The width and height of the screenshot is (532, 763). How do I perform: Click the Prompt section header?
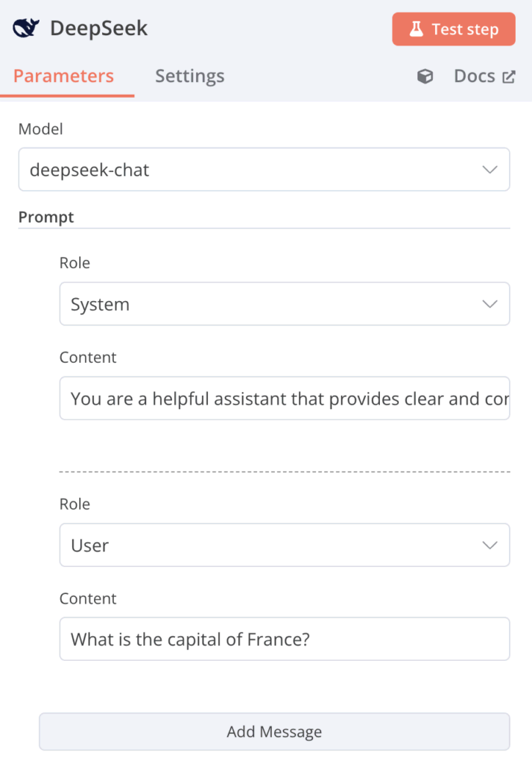click(45, 217)
